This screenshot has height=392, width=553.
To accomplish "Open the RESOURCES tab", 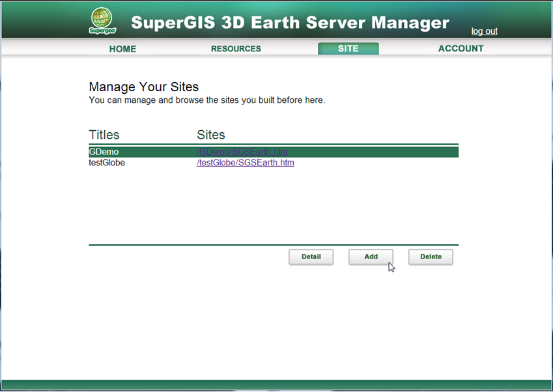I will [236, 49].
